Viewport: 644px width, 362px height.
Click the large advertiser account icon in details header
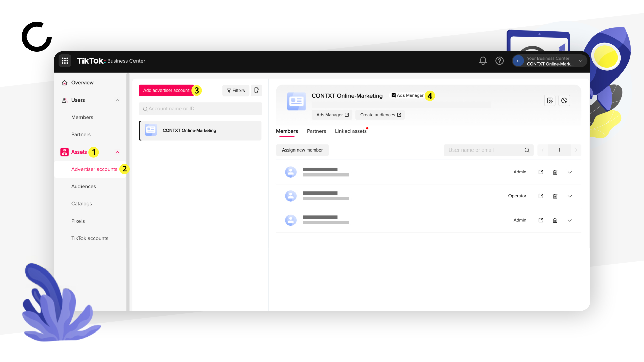pyautogui.click(x=297, y=101)
